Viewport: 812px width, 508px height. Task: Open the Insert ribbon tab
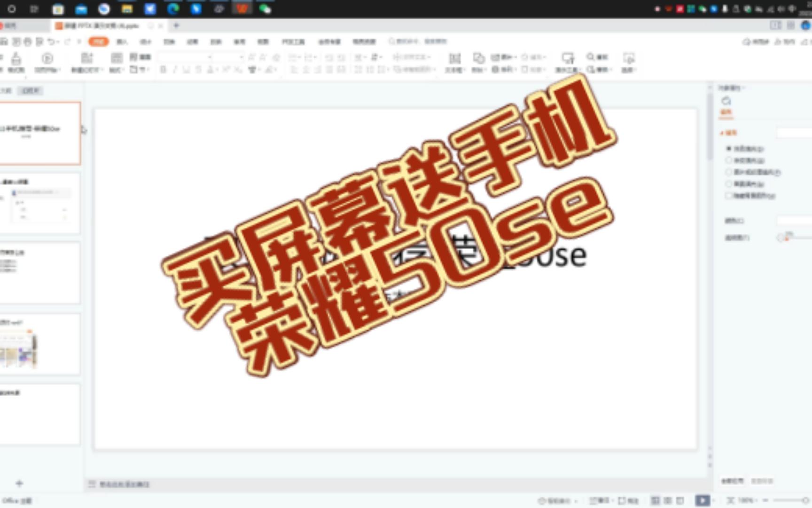pyautogui.click(x=122, y=42)
